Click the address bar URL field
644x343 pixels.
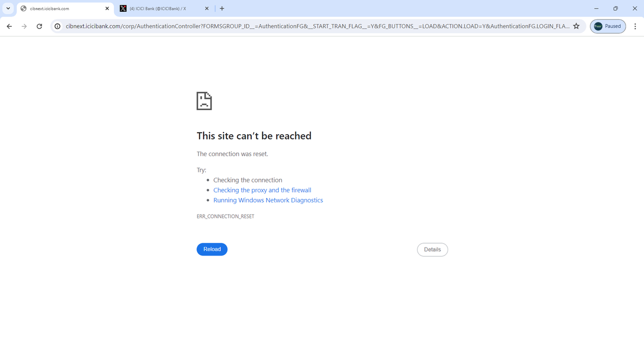(317, 26)
